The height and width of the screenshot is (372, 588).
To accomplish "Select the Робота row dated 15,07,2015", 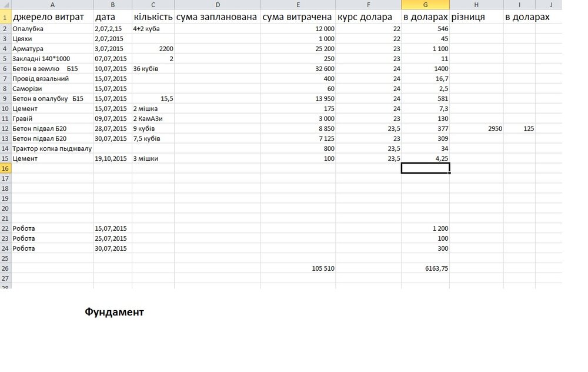I will click(x=52, y=228).
